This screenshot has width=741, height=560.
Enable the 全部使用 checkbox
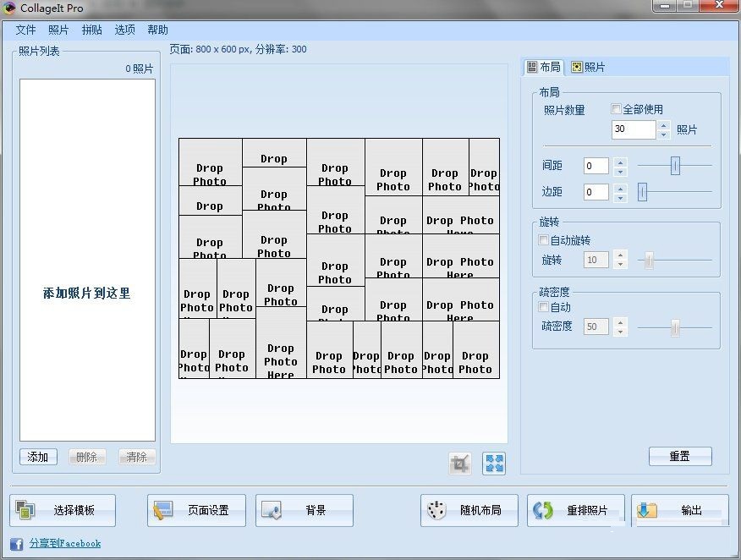(616, 109)
